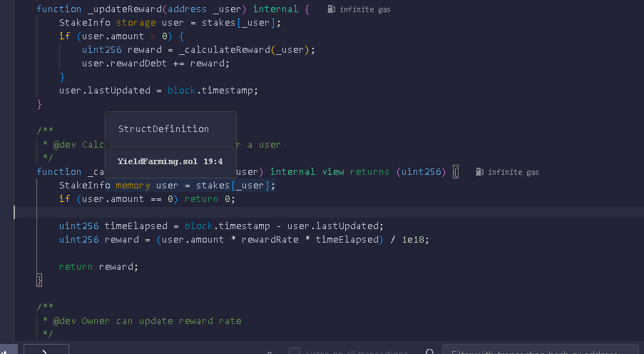Click the gas pump icon beside the uint256 return type
Viewport: 644px width, 354px height.
[x=479, y=172]
